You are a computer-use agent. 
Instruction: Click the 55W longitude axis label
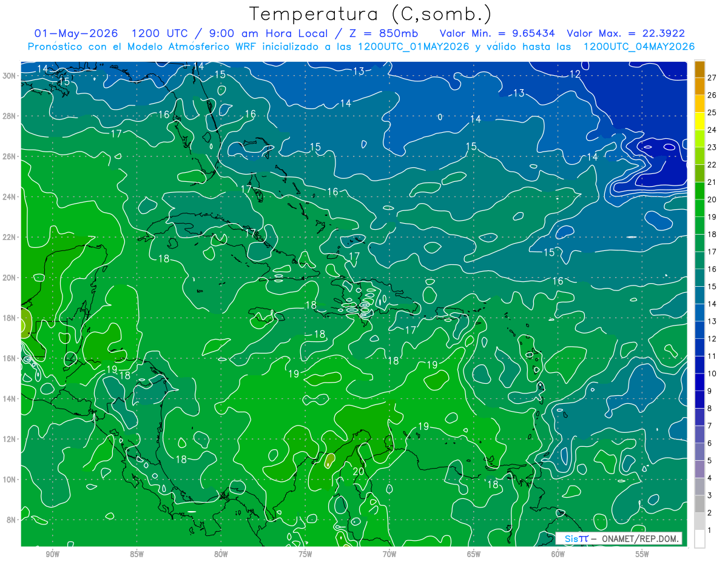[x=642, y=554]
